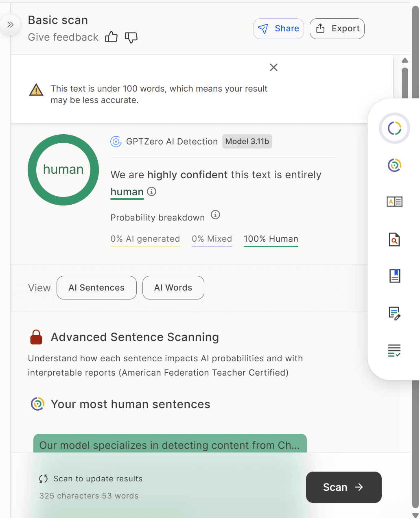The height and width of the screenshot is (518, 420).
Task: Click the GPTZero AI Detection logo icon
Action: click(x=116, y=142)
